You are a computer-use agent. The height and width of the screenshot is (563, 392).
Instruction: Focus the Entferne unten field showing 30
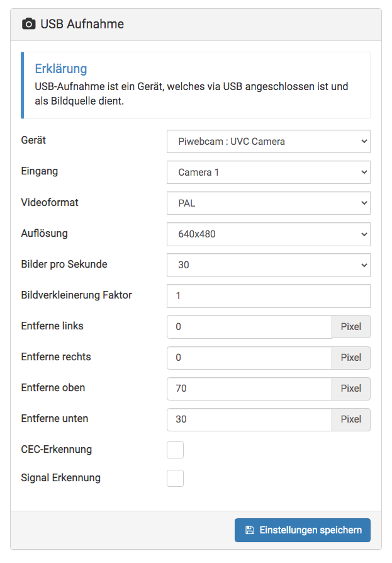point(249,419)
